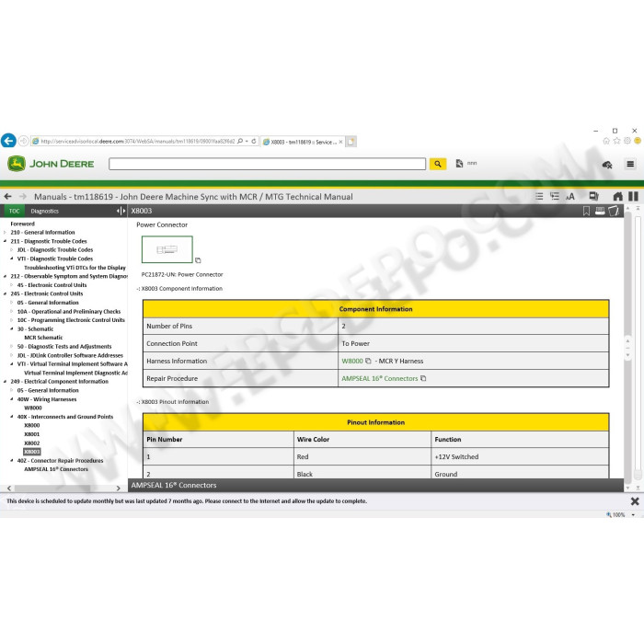This screenshot has width=644, height=644.
Task: Open Virtual Terminal Implement Diagnostic item
Action: coord(75,373)
